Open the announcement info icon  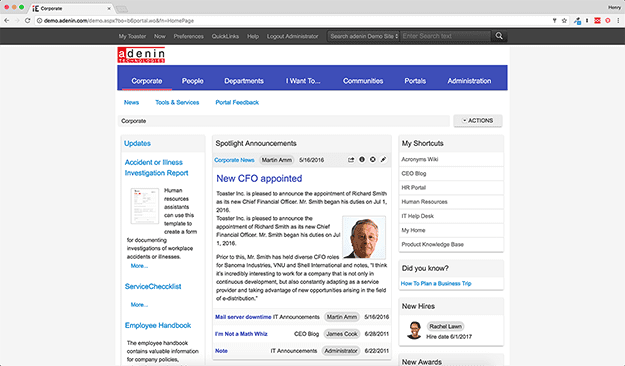click(362, 159)
